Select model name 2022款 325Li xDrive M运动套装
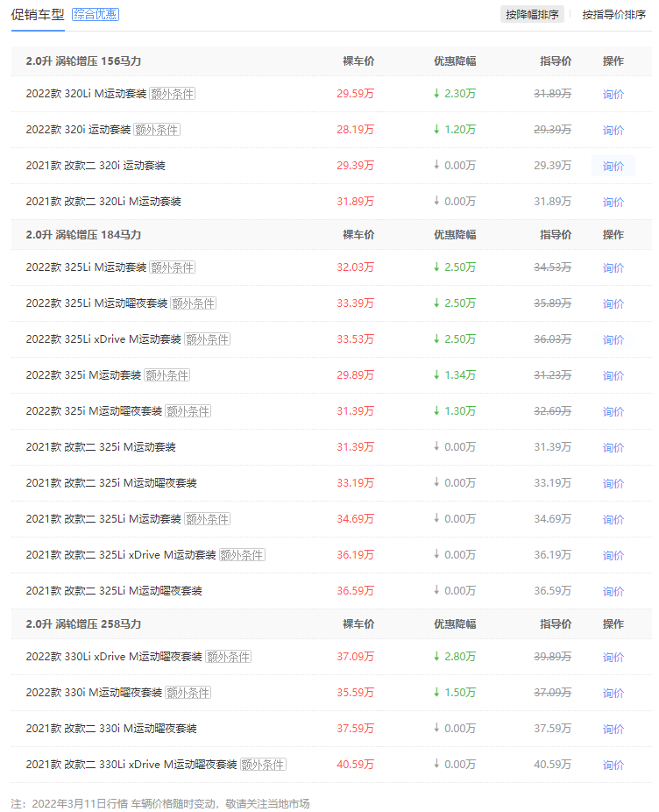Image resolution: width=659 pixels, height=812 pixels. click(103, 339)
